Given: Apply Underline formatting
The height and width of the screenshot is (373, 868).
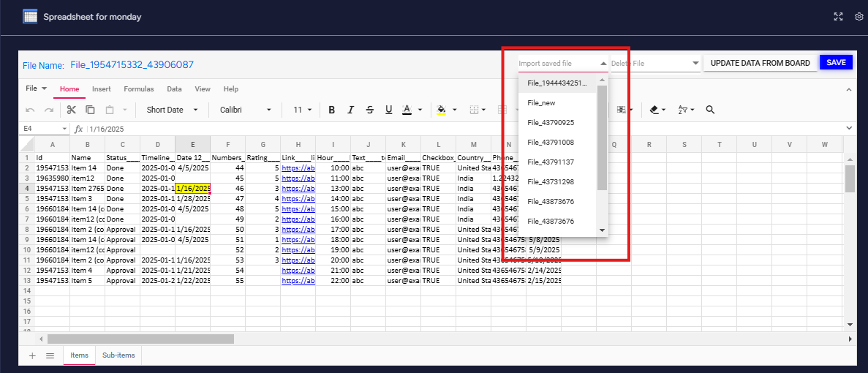Looking at the screenshot, I should coord(388,110).
